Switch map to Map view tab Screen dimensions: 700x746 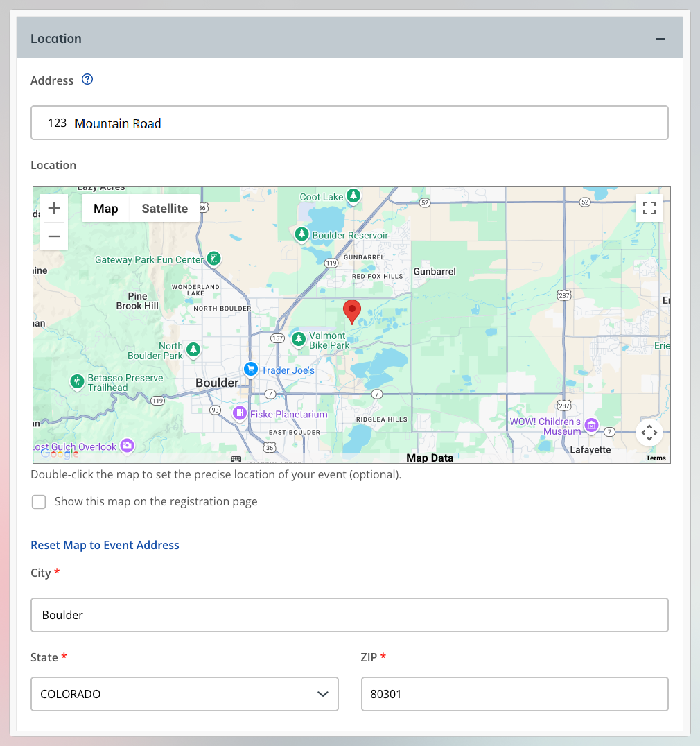click(105, 209)
